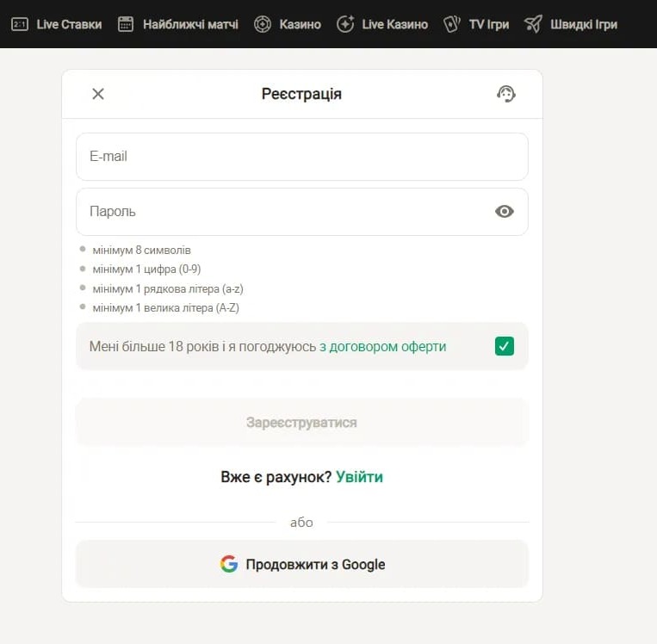Viewport: 657px width, 644px height.
Task: Follow the Увійти login link
Action: click(359, 477)
